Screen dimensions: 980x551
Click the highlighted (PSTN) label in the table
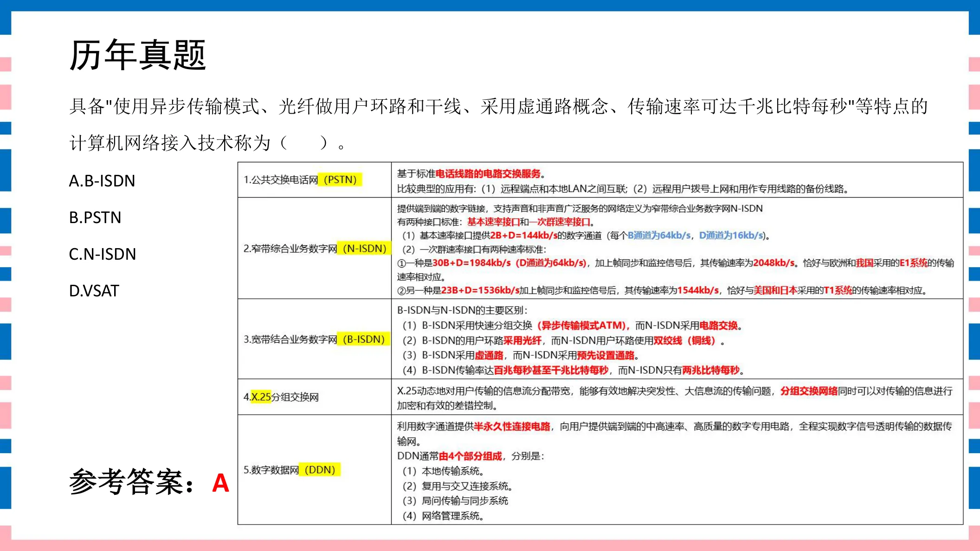pyautogui.click(x=340, y=179)
